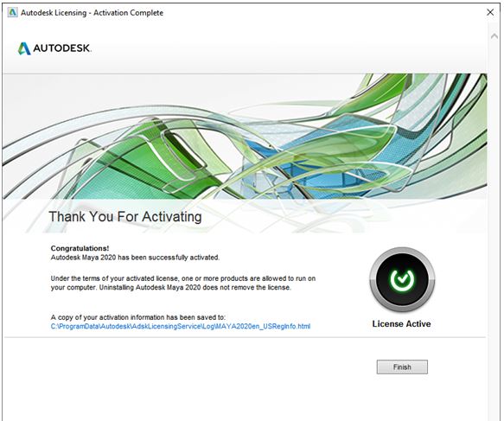Click the scrollbar up arrow

(494, 36)
